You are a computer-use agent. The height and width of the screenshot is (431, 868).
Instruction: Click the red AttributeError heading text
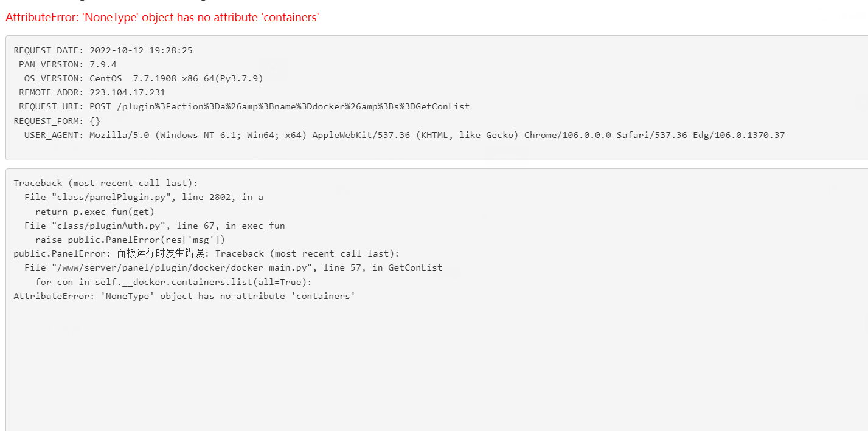[x=162, y=18]
